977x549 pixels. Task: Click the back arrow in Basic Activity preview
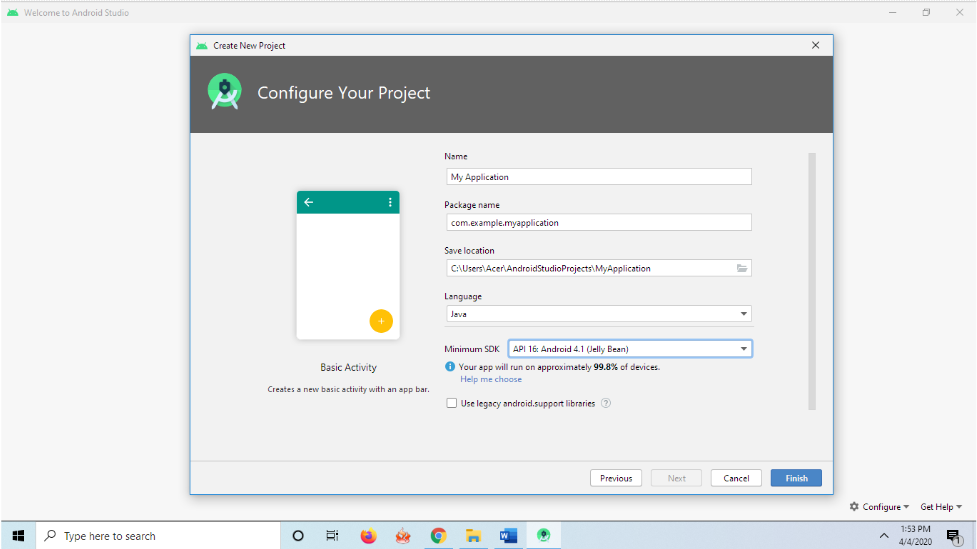309,202
